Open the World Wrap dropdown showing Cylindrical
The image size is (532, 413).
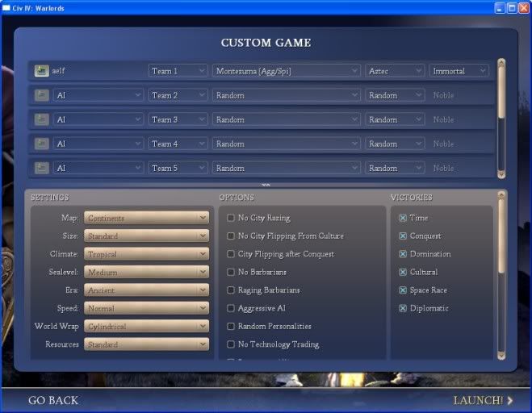[147, 326]
